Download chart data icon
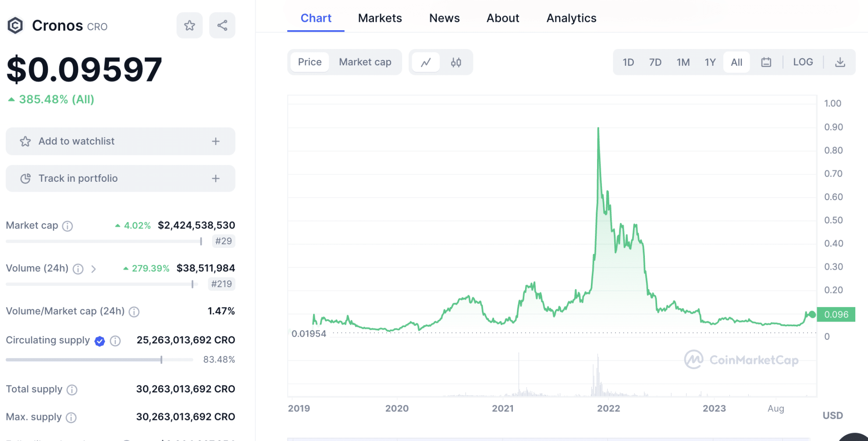Viewport: 868px width, 441px height. (840, 62)
